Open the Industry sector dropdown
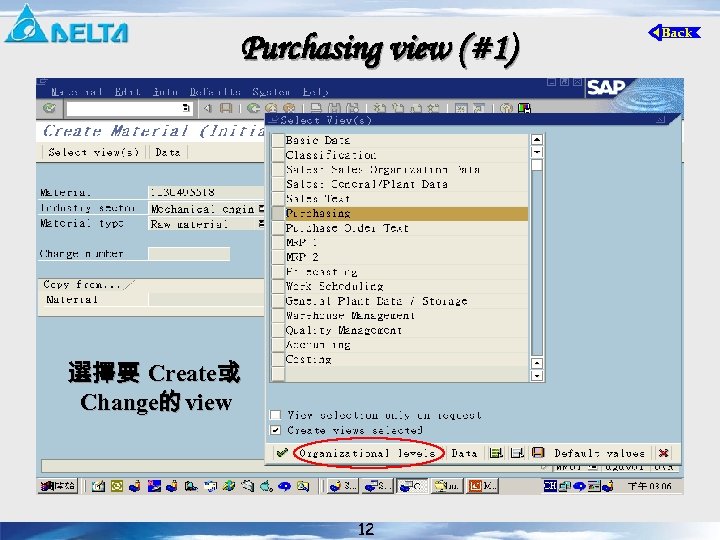This screenshot has height=540, width=720. 261,208
